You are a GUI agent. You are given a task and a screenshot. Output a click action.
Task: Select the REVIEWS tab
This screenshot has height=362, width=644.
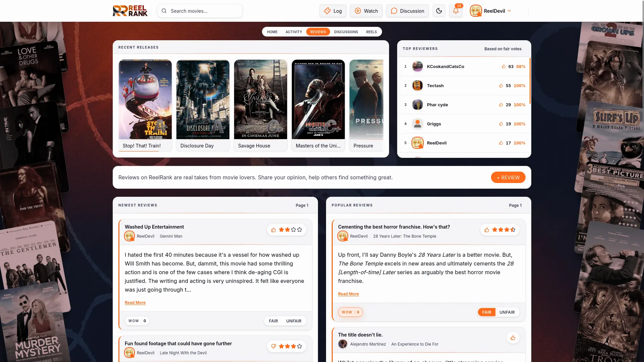[x=318, y=32]
